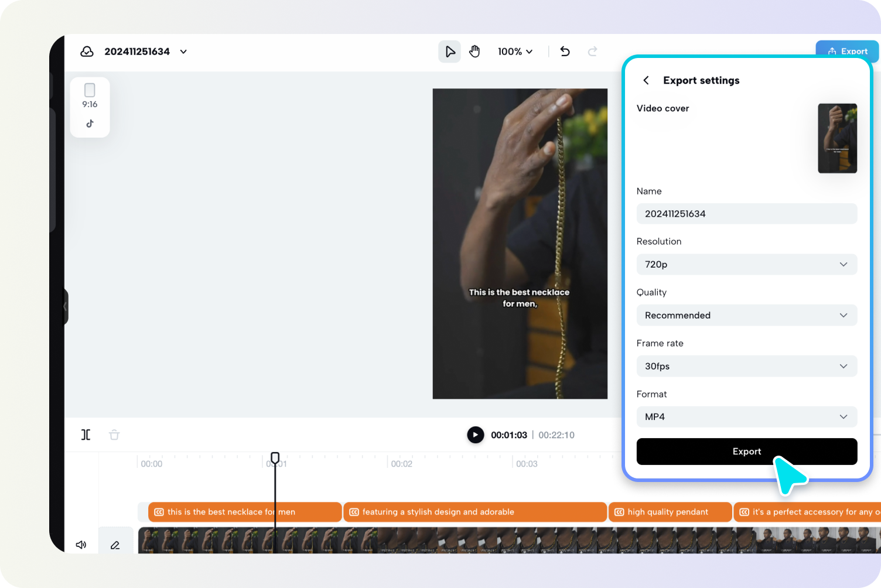Go back from Export settings panel

[x=646, y=80]
